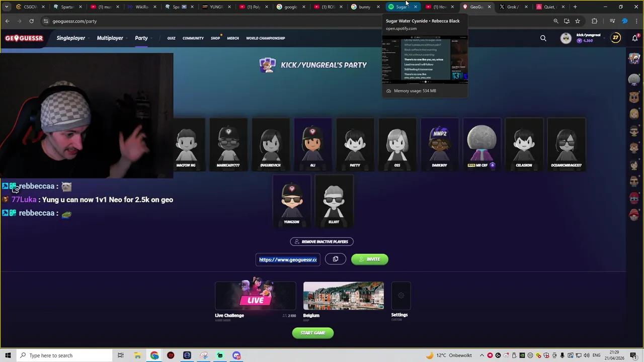Open a new browser tab
The height and width of the screenshot is (362, 644).
pos(575,7)
